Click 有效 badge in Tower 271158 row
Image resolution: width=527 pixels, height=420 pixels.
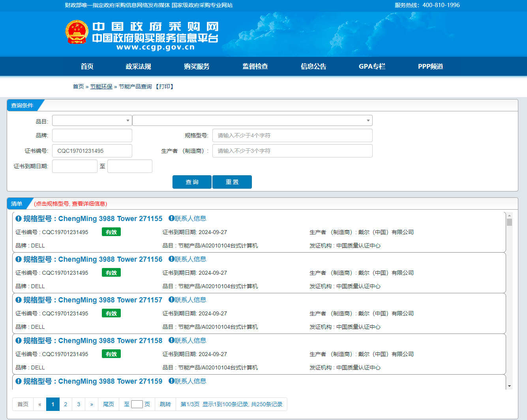point(111,354)
